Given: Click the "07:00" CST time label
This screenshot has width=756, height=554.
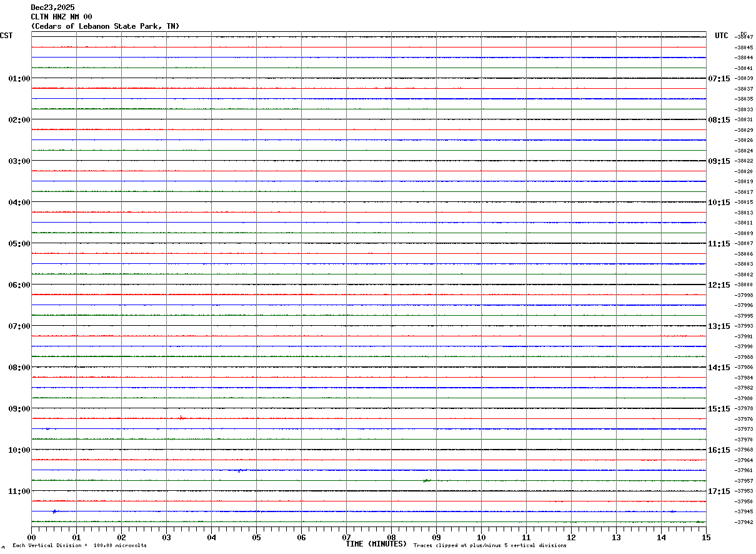Looking at the screenshot, I should 19,326.
